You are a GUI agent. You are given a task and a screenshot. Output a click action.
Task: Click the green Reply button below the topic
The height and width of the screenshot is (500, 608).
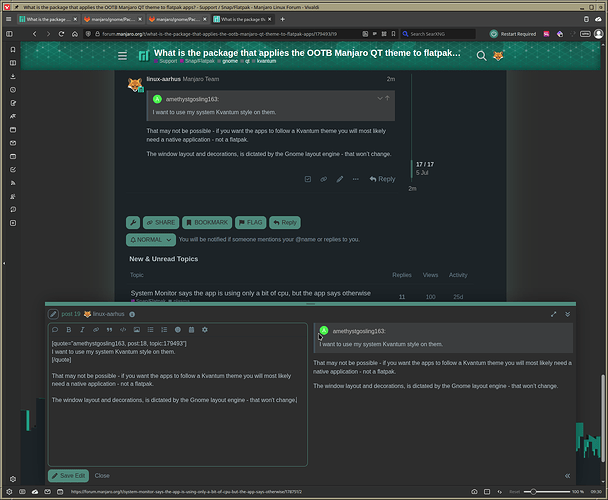tap(285, 223)
